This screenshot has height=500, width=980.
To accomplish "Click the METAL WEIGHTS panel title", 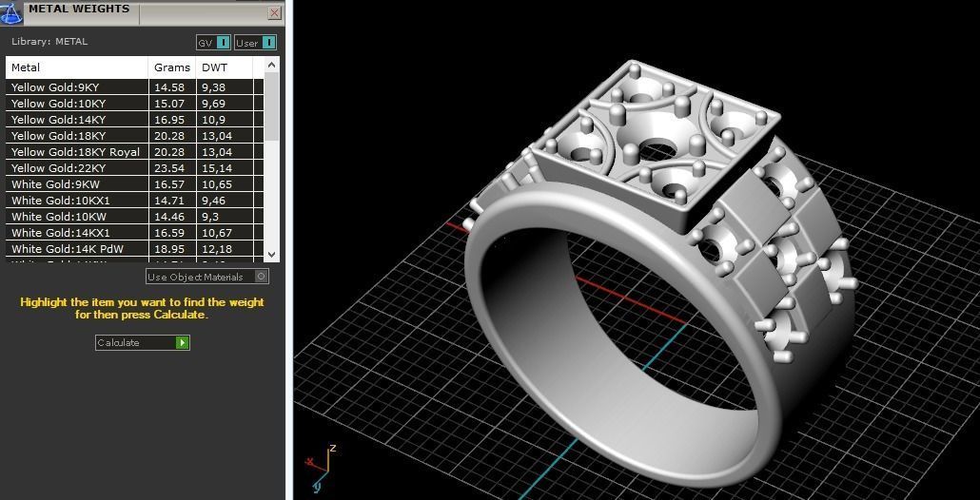I will 79,9.
